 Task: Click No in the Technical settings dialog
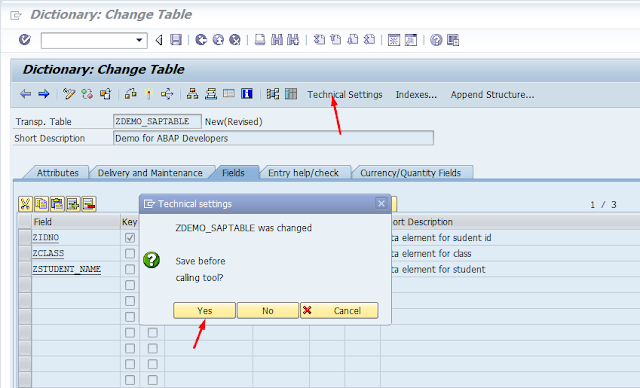[268, 310]
